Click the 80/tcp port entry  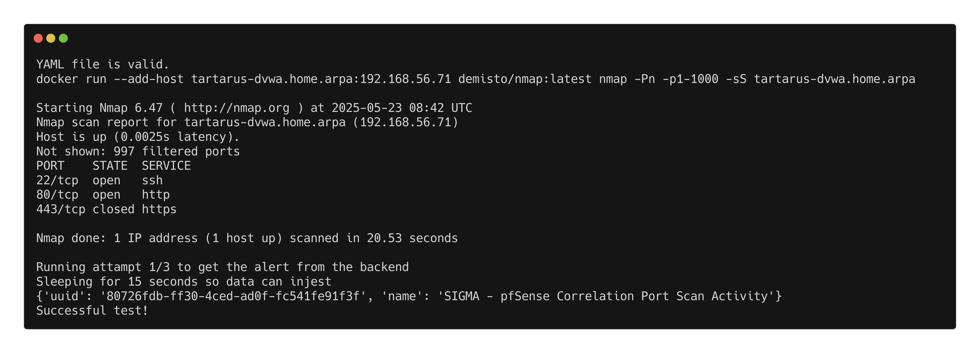(57, 195)
